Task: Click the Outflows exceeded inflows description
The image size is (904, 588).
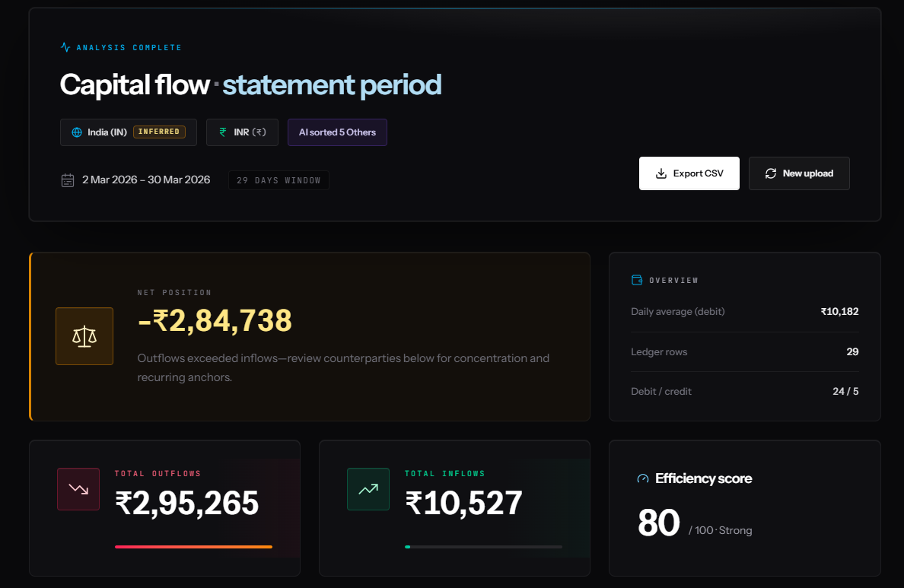Action: coord(343,368)
